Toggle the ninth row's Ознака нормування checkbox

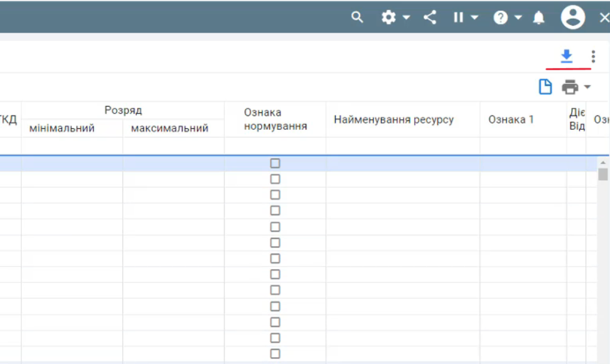pyautogui.click(x=275, y=290)
